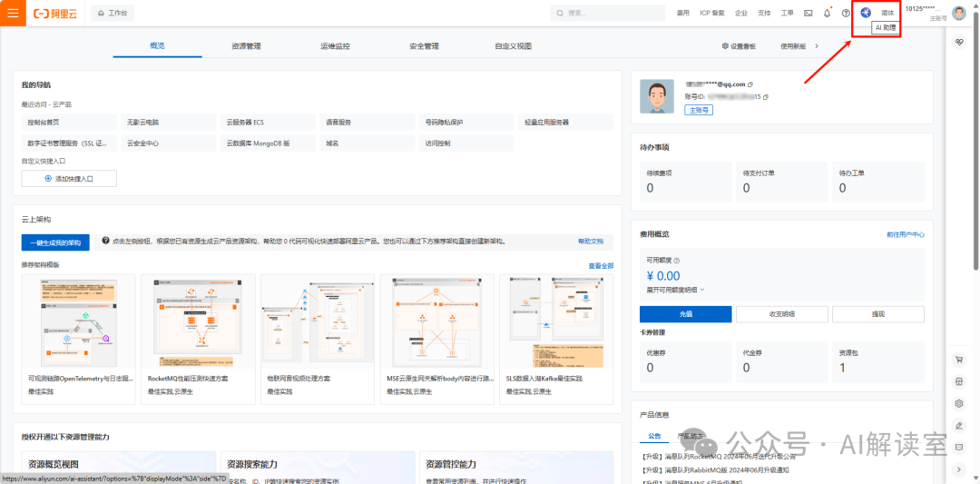Switch to the 资源管理 tab
The height and width of the screenshot is (484, 980).
point(246,46)
